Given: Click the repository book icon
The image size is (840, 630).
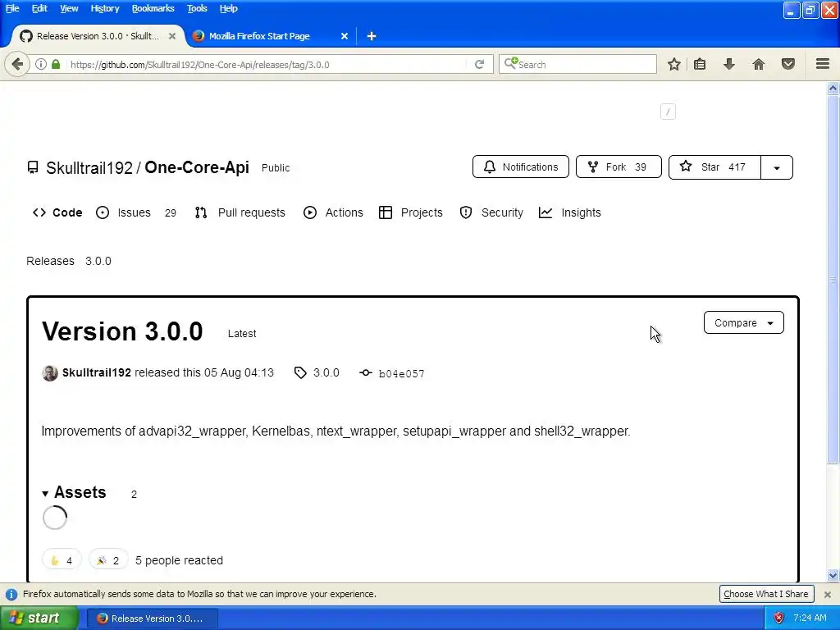Looking at the screenshot, I should (33, 167).
